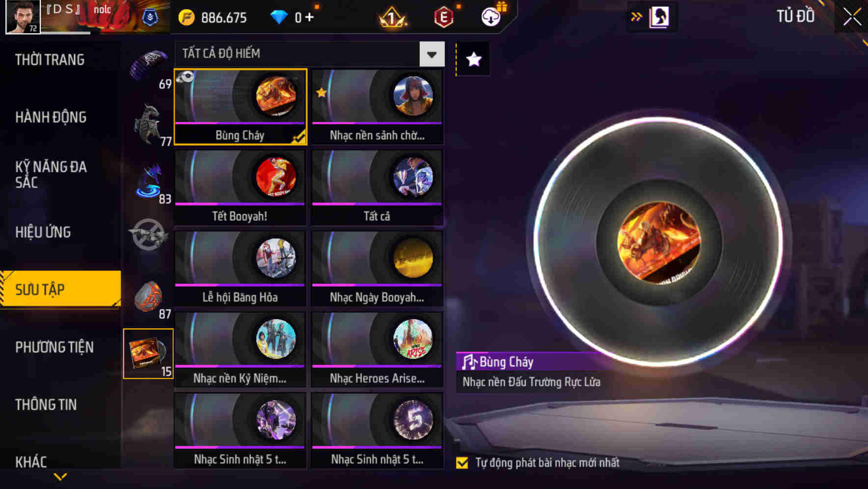Toggle favorite star on Nhạc nền sảnh chờ
This screenshot has height=489, width=868.
(322, 92)
